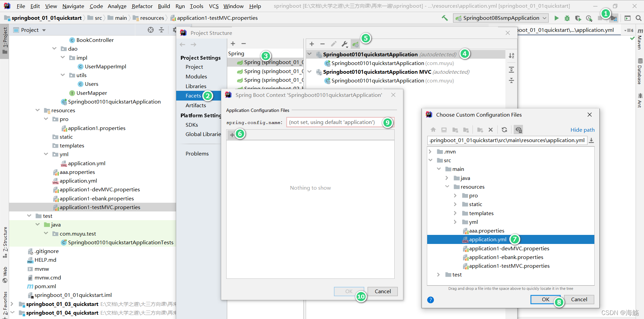This screenshot has width=644, height=319.
Task: Add application context with plus icon
Action: 312,44
